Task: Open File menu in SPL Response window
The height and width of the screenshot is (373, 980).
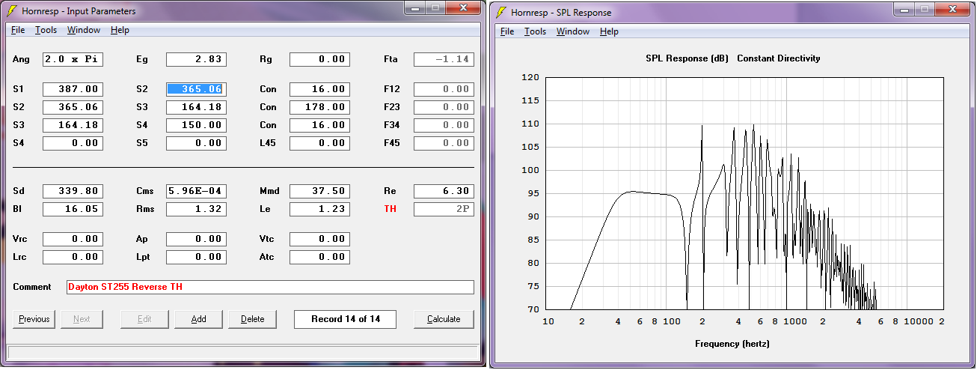Action: tap(507, 31)
